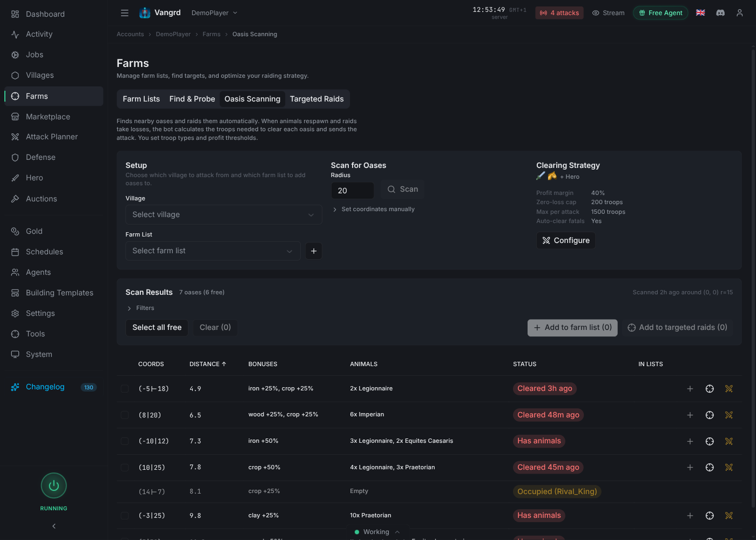Click the green RUNNING power button
756x540 pixels.
click(x=53, y=485)
